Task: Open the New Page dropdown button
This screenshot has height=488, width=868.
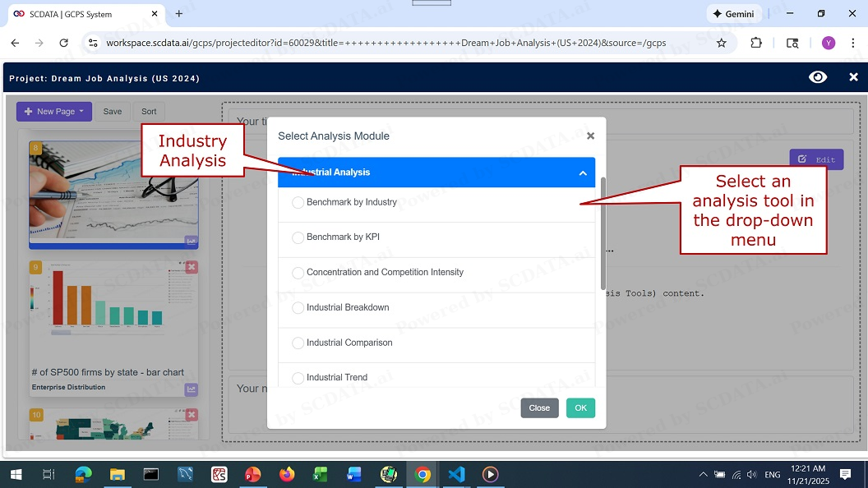Action: [x=54, y=112]
